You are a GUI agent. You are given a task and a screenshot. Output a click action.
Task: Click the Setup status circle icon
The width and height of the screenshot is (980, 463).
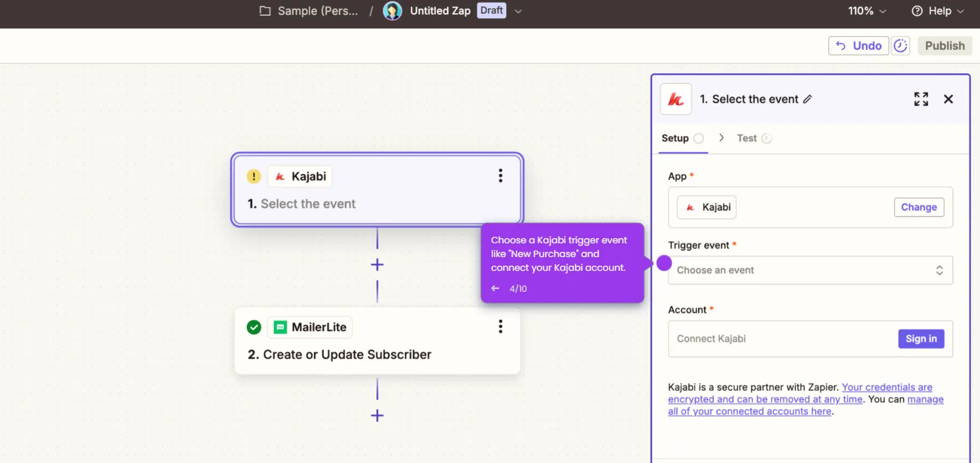699,138
